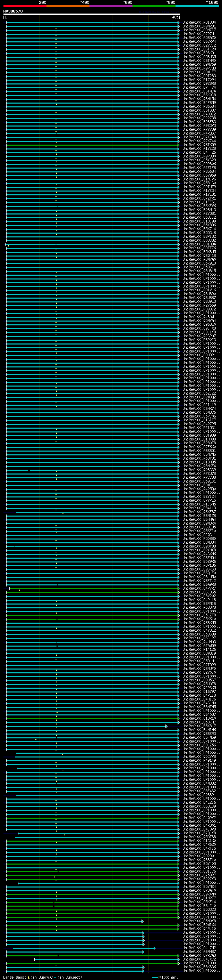The height and width of the screenshot is (980, 222).
Task: Select hit label UniRef100_A8P136
Action: (199, 565)
